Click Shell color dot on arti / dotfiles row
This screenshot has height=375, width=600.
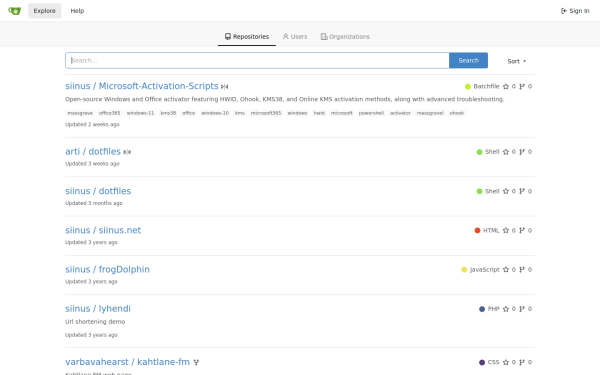(479, 152)
